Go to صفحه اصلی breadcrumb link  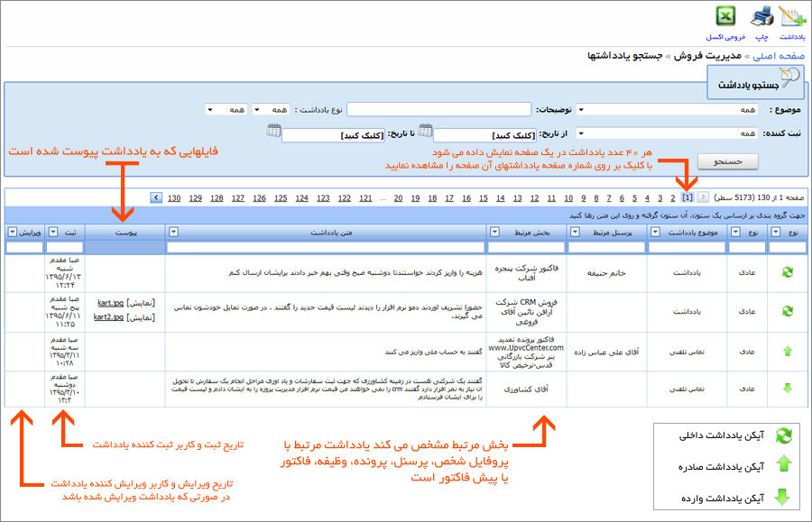click(x=779, y=56)
